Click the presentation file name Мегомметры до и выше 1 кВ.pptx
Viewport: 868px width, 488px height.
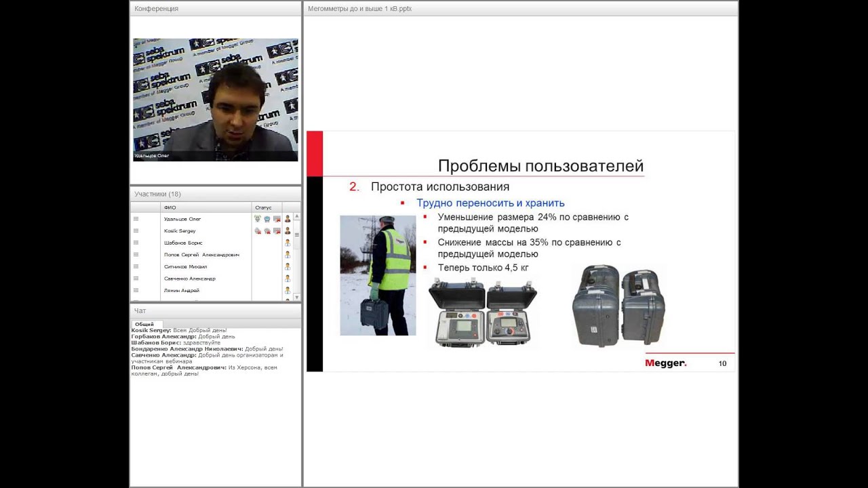pos(359,9)
